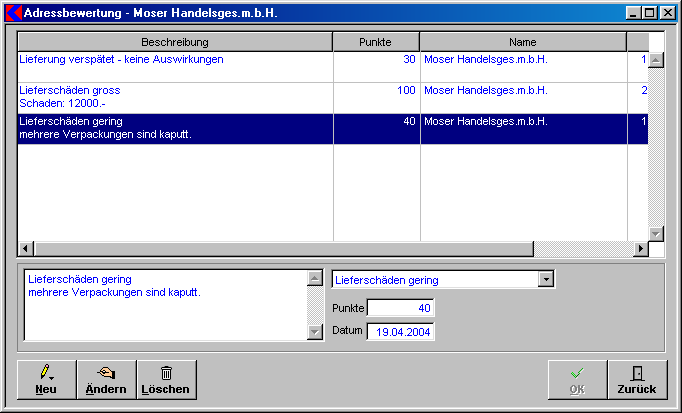Select the Lieferschäden gross row
682x413 pixels.
[x=175, y=97]
